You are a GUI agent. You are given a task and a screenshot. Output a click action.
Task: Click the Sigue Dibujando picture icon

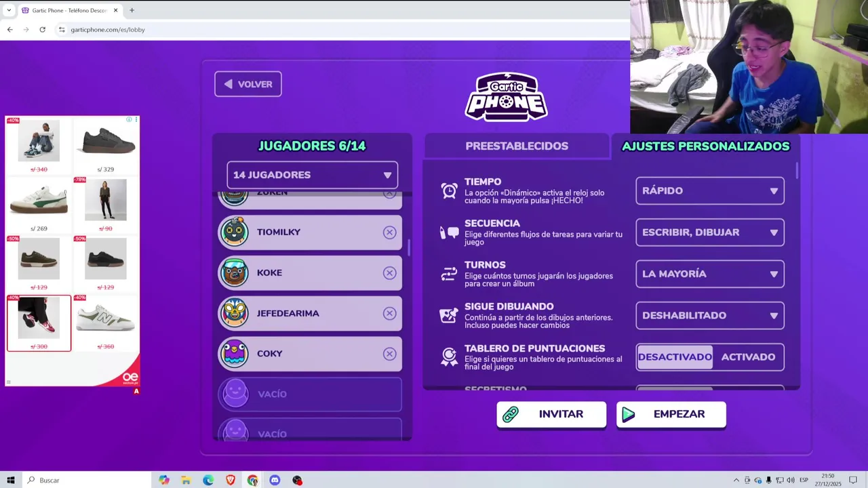coord(449,315)
